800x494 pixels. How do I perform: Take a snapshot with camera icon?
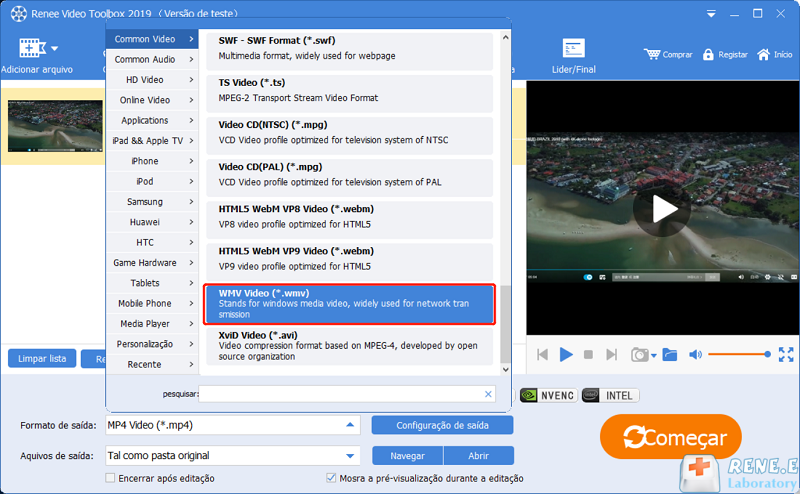(639, 355)
